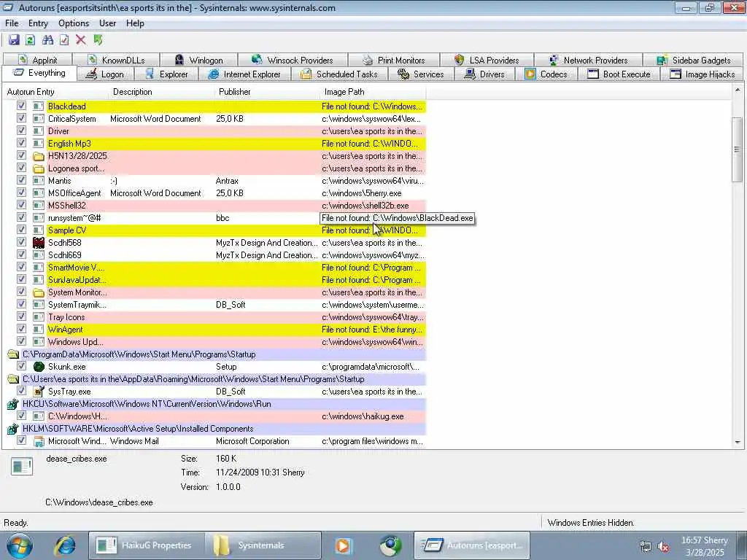Click the scrollbar down arrow
747x560 pixels.
[x=738, y=443]
